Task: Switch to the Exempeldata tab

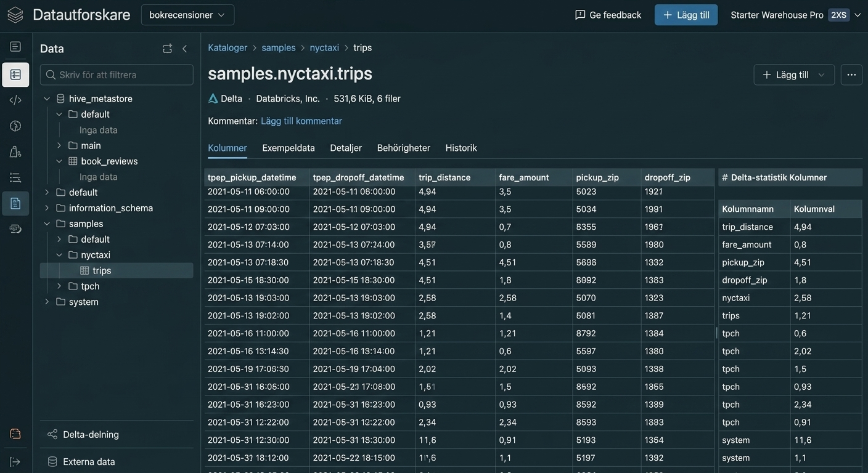Action: (289, 148)
